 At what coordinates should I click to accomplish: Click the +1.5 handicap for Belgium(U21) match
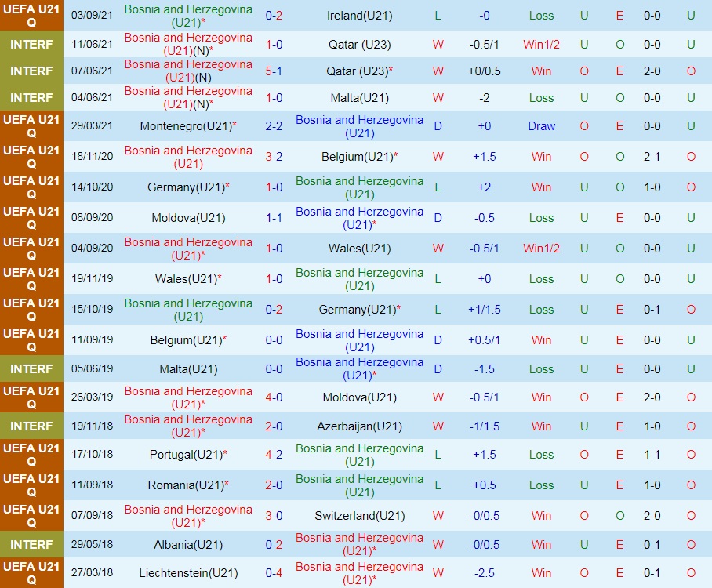pos(484,157)
